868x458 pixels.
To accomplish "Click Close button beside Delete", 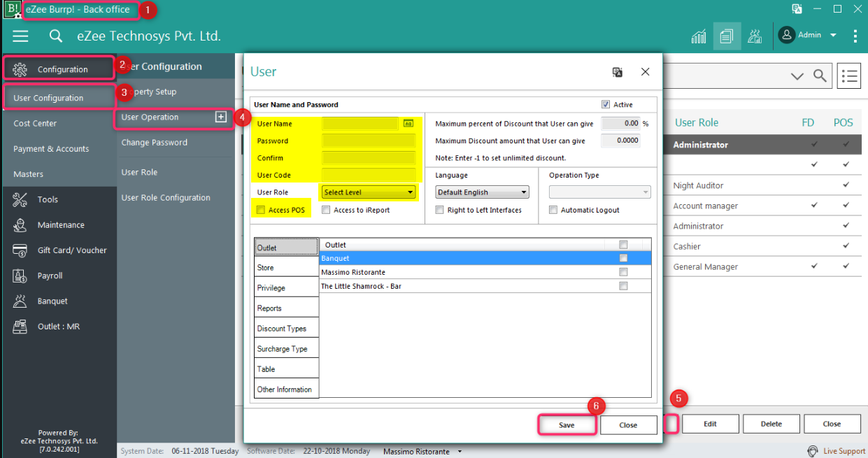I will [832, 424].
